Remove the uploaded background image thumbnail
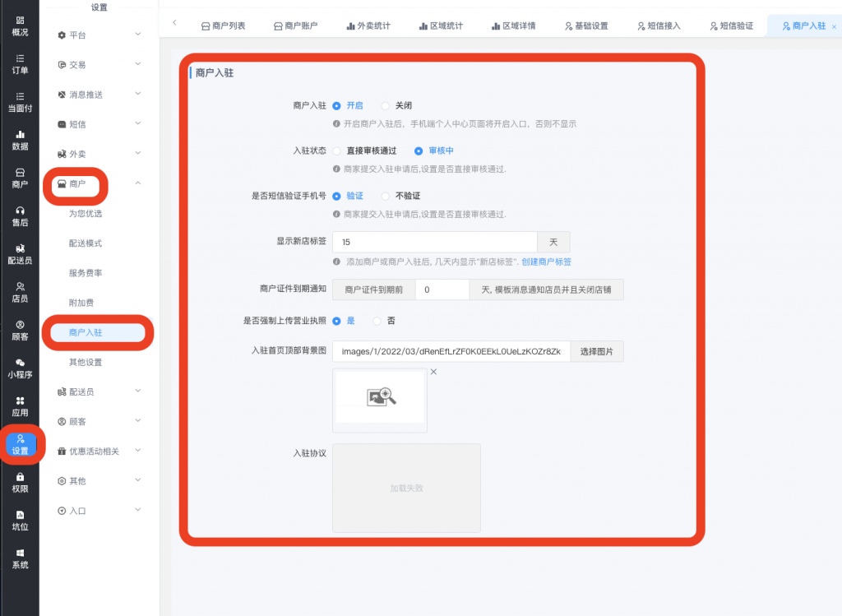The width and height of the screenshot is (842, 616). pos(434,373)
